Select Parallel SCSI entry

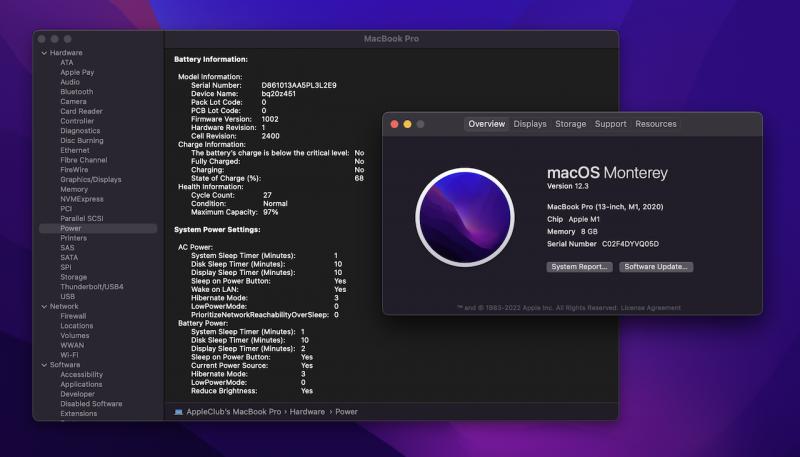(x=82, y=218)
